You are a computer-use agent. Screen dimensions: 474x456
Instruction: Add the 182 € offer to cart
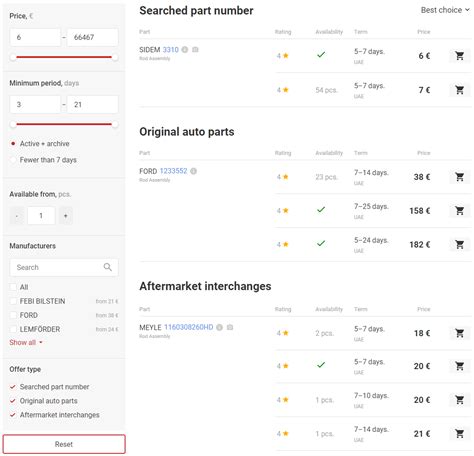click(459, 245)
